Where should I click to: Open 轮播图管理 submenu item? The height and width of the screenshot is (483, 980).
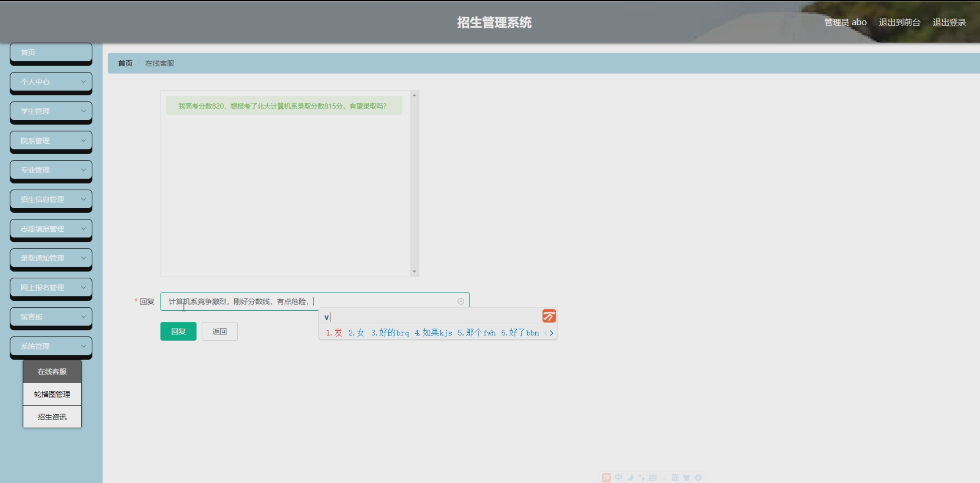(52, 394)
